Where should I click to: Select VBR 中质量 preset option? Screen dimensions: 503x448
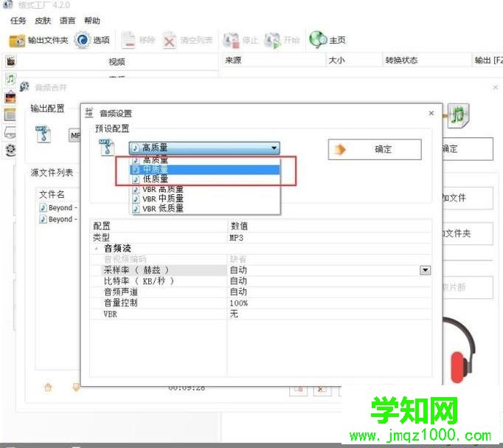pyautogui.click(x=205, y=199)
